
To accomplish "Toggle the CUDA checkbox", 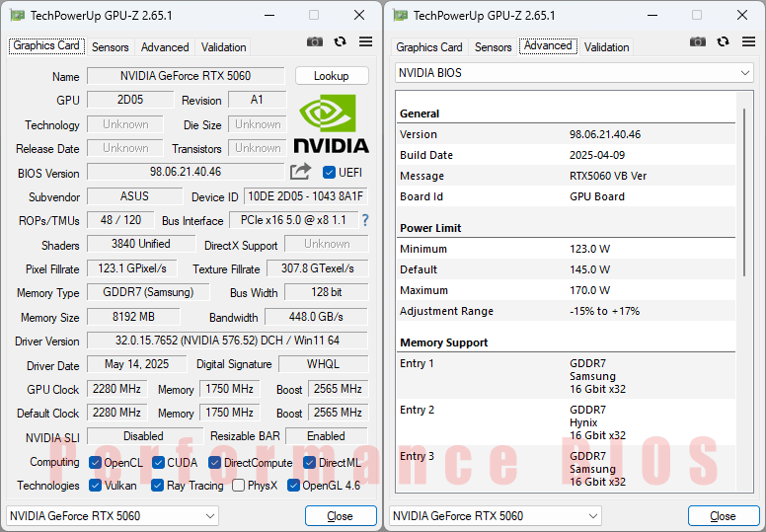I will [158, 463].
